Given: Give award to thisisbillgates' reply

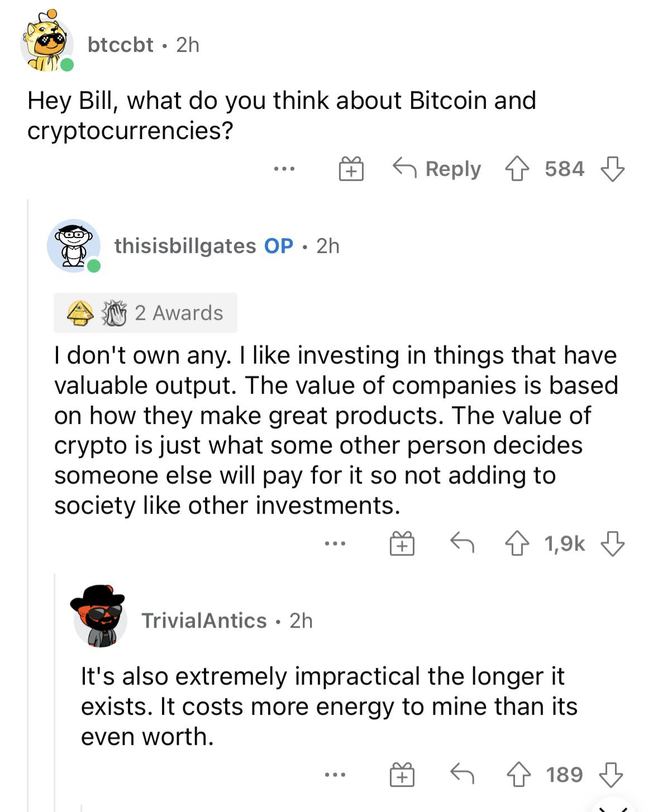Looking at the screenshot, I should pos(402,543).
